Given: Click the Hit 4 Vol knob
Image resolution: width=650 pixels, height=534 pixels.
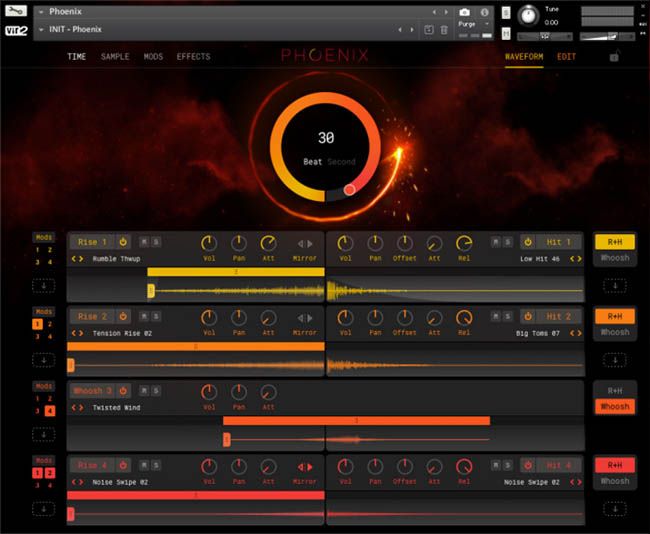Looking at the screenshot, I should click(x=345, y=467).
